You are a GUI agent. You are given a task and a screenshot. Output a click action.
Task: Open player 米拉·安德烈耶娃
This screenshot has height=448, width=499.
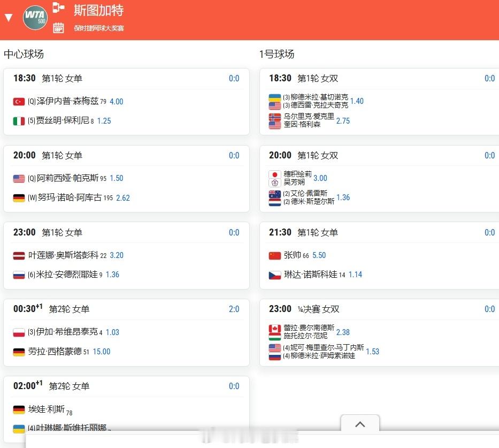[x=67, y=274]
